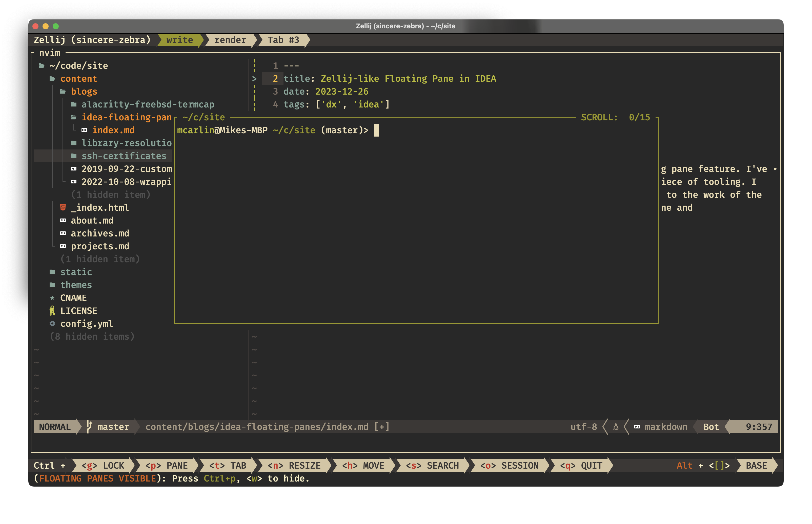This screenshot has height=524, width=812.
Task: Click the <s> SEARCH mode button
Action: tap(432, 466)
